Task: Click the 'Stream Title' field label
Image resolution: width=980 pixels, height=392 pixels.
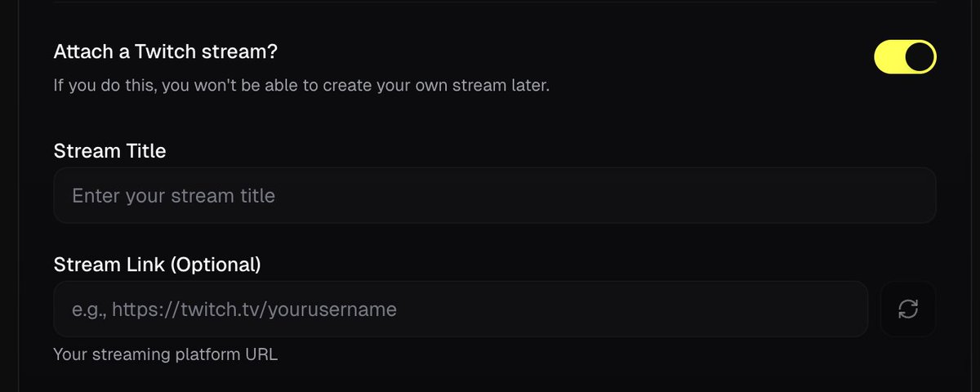Action: tap(109, 151)
